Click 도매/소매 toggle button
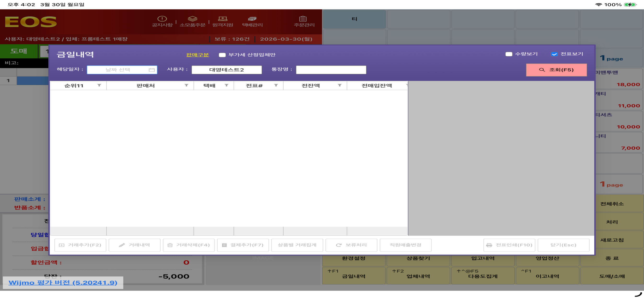 click(612, 276)
